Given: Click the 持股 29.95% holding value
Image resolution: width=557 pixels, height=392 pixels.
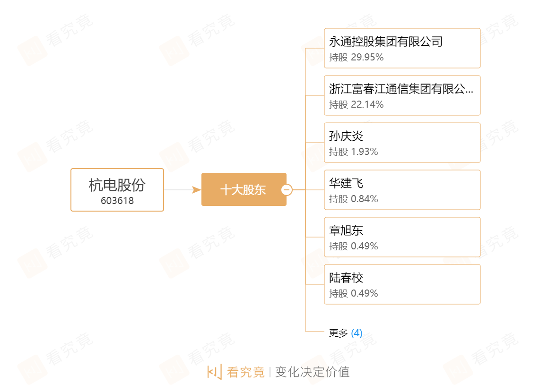Looking at the screenshot, I should click(x=357, y=57).
